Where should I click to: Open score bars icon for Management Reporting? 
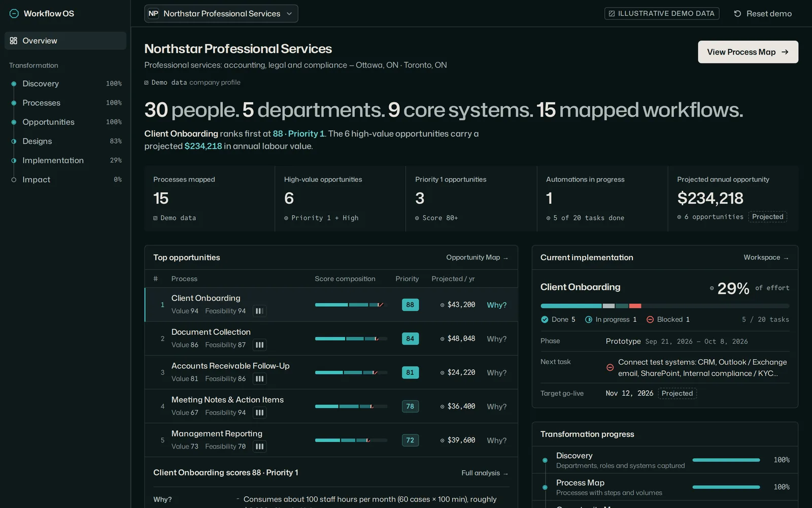pyautogui.click(x=259, y=447)
